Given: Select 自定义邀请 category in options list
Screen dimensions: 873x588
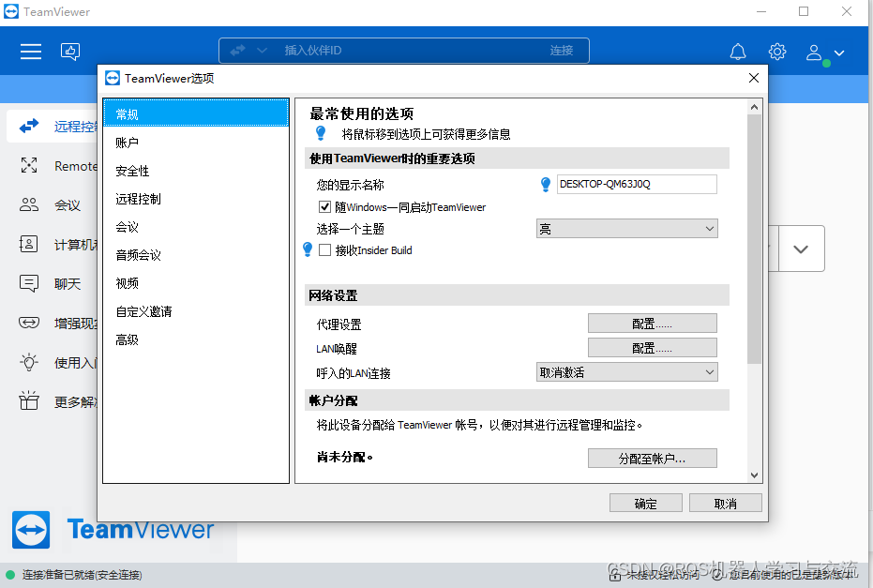Looking at the screenshot, I should pyautogui.click(x=196, y=311).
